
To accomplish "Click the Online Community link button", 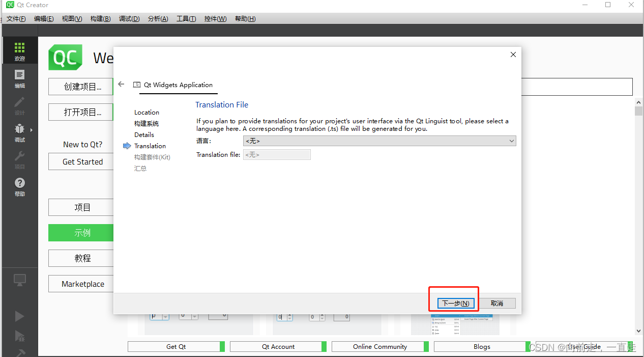I will (380, 346).
